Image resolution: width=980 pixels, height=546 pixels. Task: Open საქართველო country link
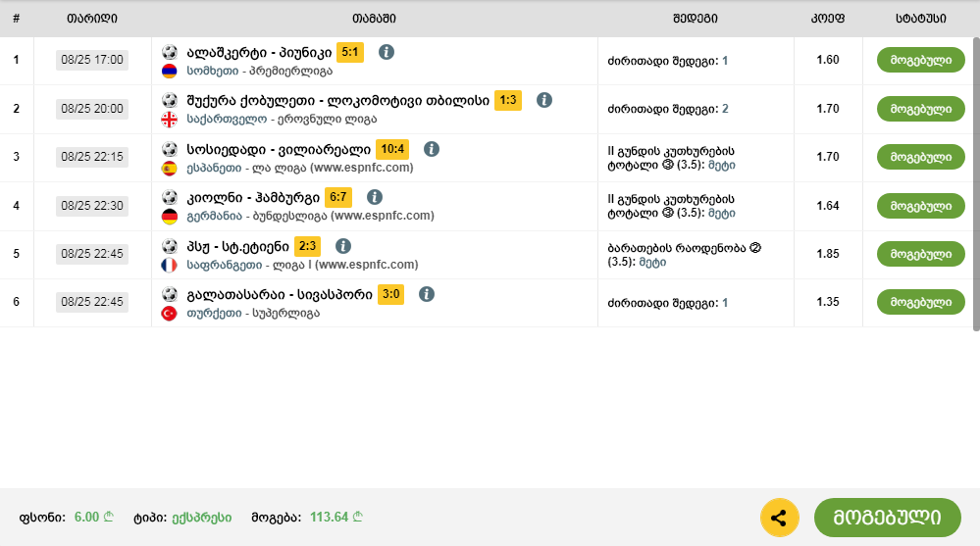[x=227, y=120]
